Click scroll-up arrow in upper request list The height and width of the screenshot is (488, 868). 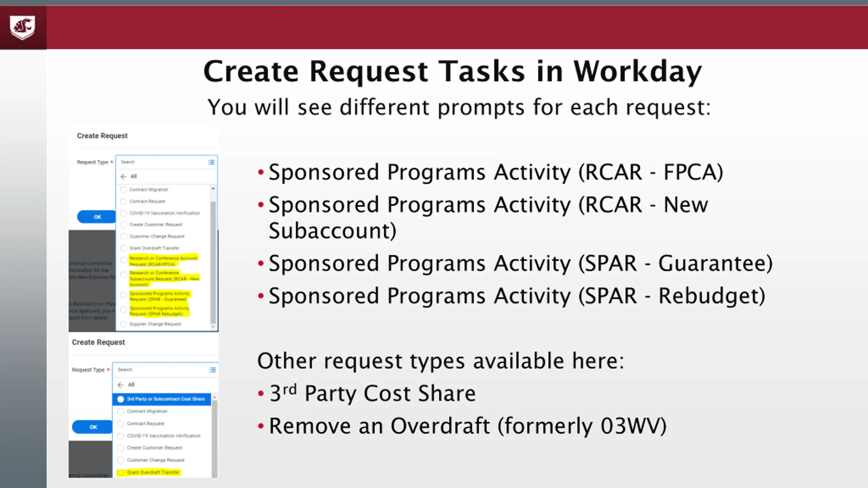[x=213, y=188]
